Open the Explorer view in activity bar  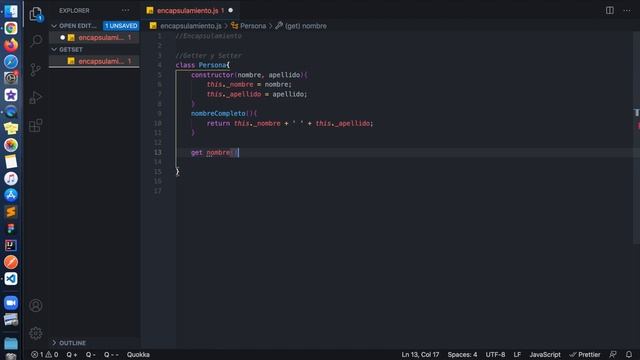pos(36,14)
